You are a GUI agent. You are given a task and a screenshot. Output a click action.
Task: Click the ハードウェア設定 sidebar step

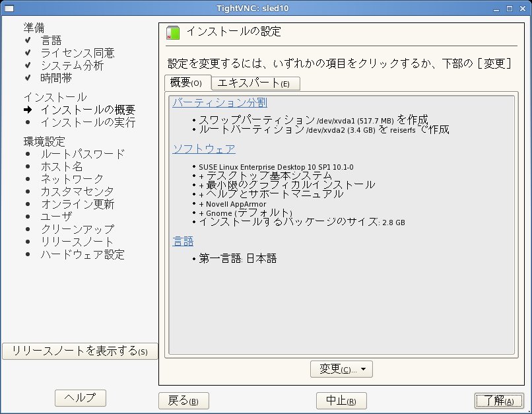(83, 254)
